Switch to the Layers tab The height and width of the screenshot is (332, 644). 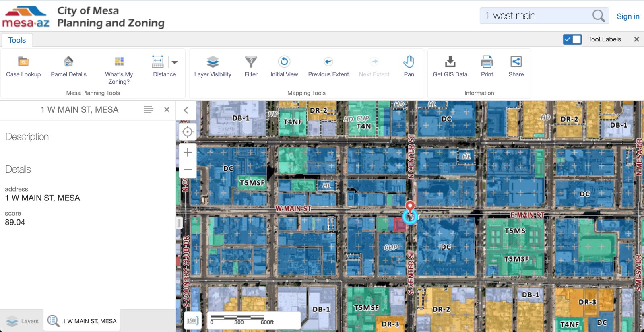[x=22, y=321]
